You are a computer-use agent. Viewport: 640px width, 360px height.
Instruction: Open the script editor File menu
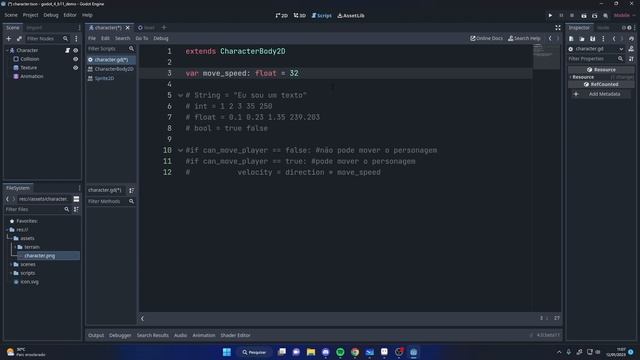pos(92,38)
